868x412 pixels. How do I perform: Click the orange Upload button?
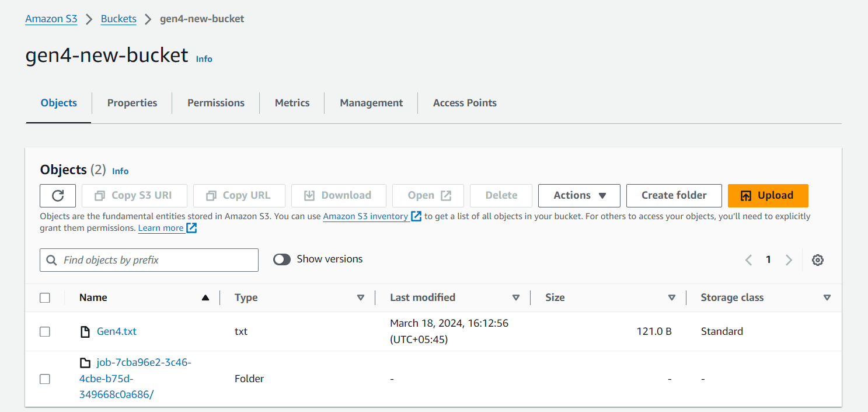point(768,196)
